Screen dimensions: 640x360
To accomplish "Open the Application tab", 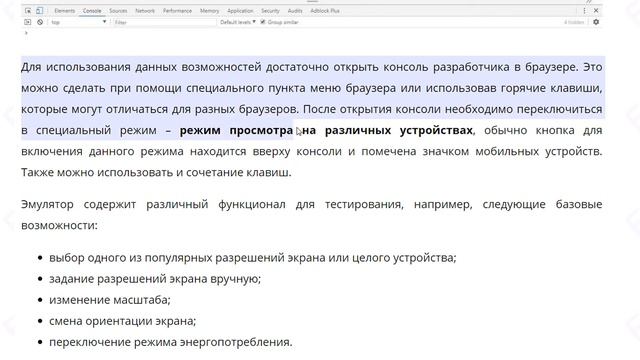I will [x=240, y=11].
